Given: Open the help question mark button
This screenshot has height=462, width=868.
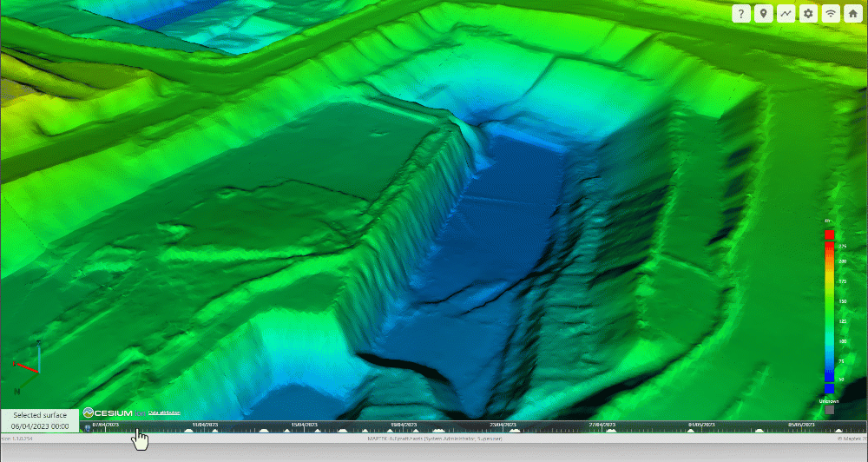Looking at the screenshot, I should (x=741, y=13).
